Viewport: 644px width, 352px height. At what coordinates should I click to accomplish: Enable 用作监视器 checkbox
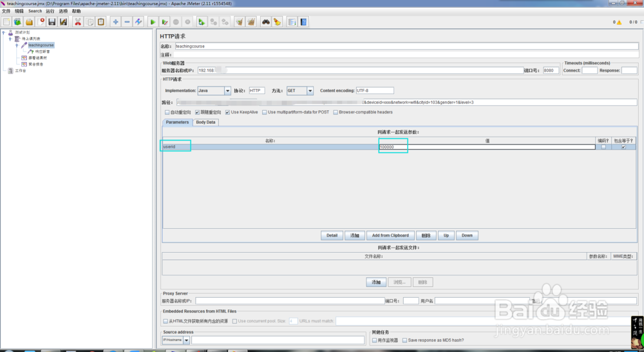pos(375,340)
